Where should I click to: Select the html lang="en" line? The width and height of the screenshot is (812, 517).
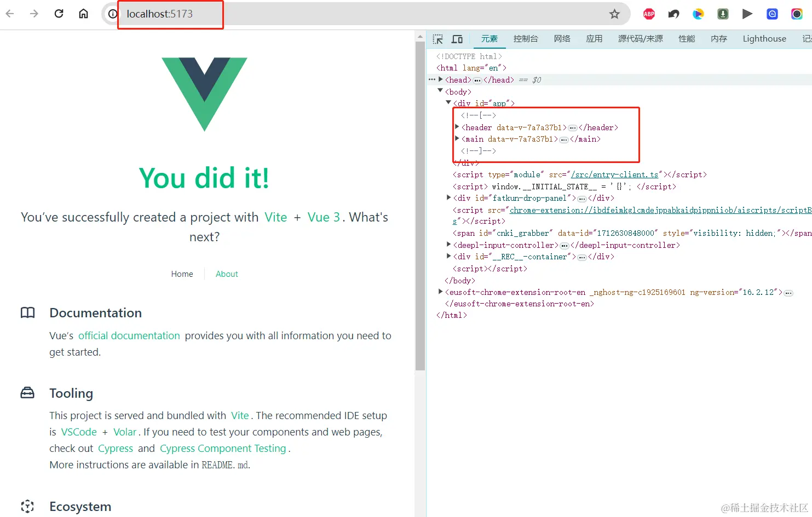pos(471,68)
